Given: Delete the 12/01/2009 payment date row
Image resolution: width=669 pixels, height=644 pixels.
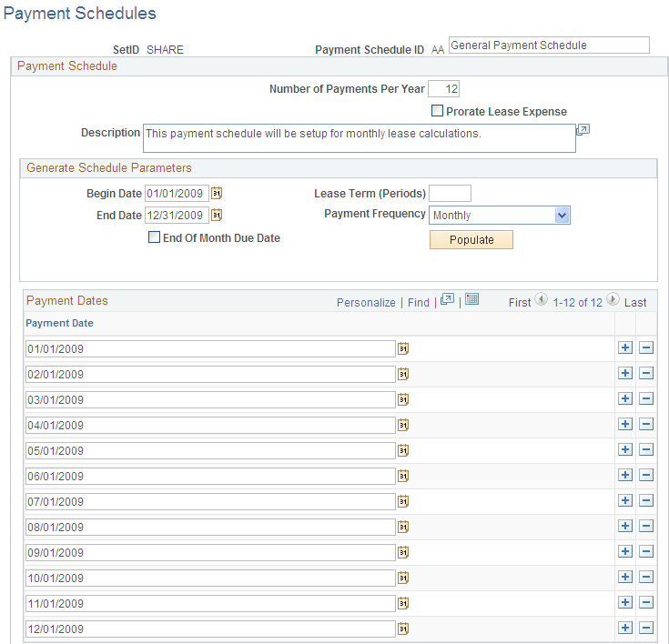Looking at the screenshot, I should (646, 628).
